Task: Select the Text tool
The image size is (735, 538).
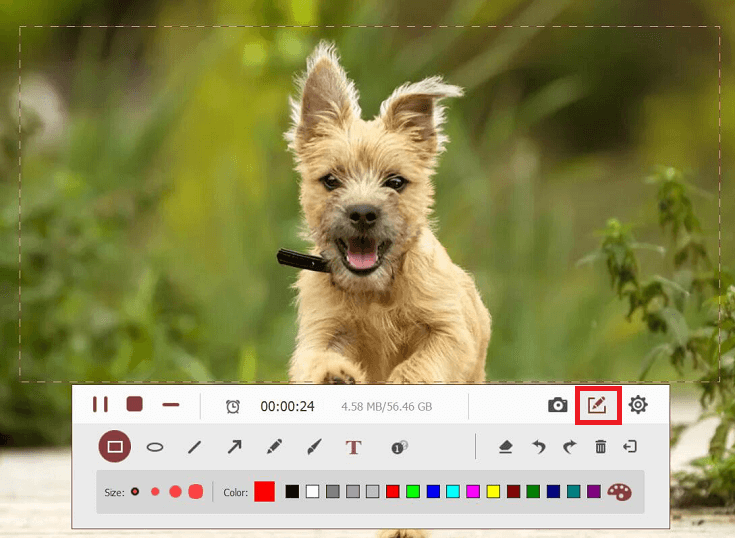Action: coord(353,447)
